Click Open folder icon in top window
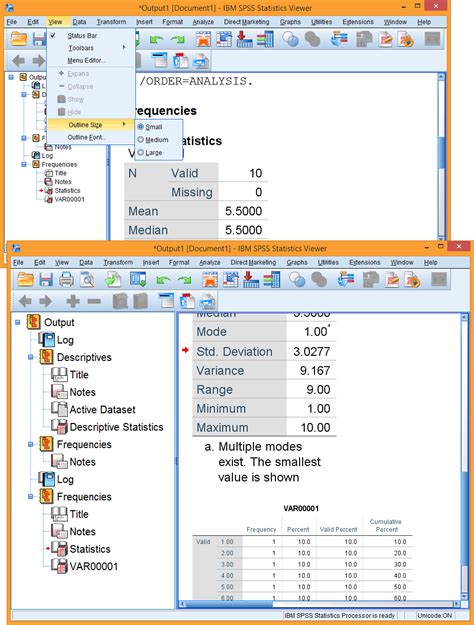The image size is (474, 625). coord(19,39)
